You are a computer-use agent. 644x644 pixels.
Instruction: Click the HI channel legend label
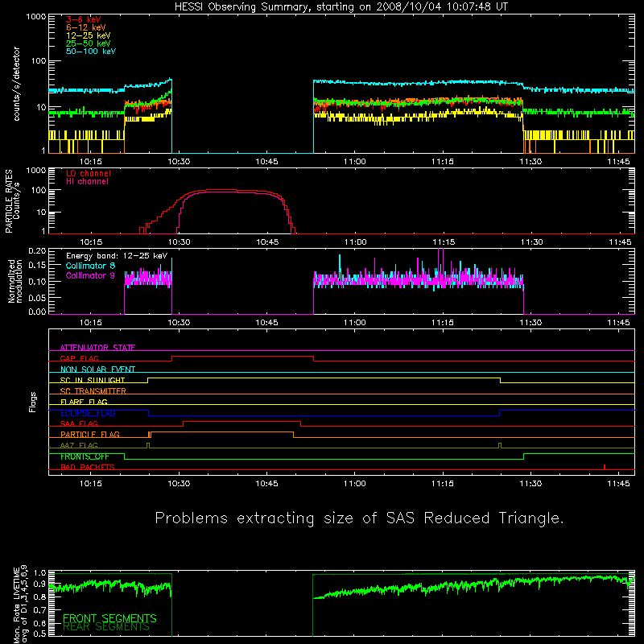pyautogui.click(x=88, y=182)
